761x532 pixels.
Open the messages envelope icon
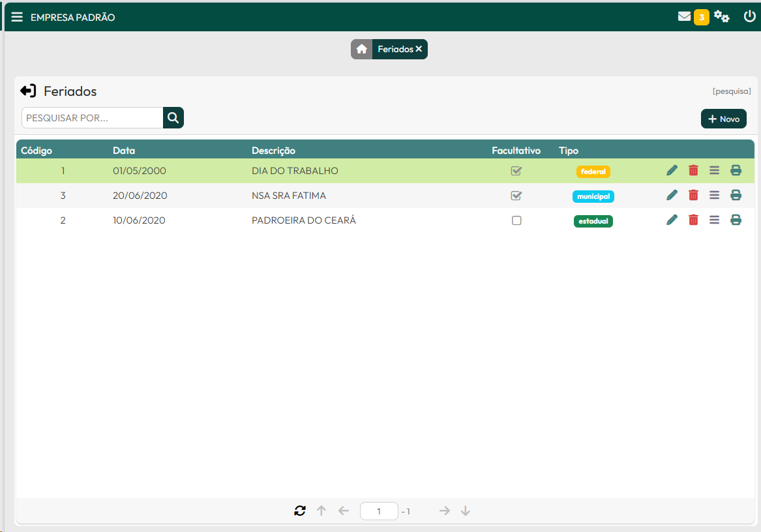tap(684, 17)
